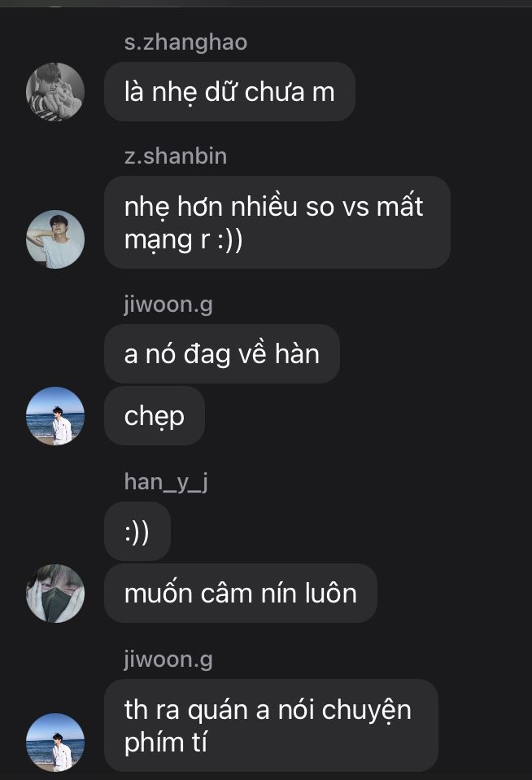Screen dimensions: 532x780
Task: Open jiwoon.g's beach avatar beside "chẹp"
Action: [x=55, y=416]
